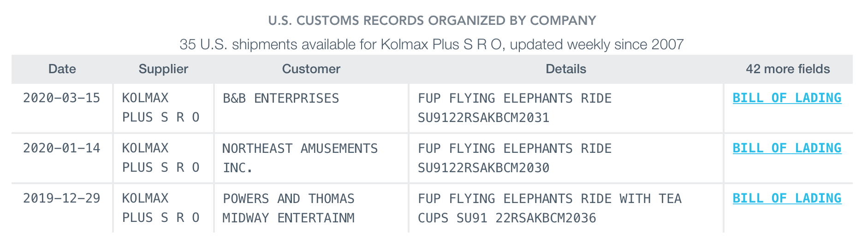
Task: Open Bill of Lading for 2020-03-15 shipment
Action: click(787, 98)
